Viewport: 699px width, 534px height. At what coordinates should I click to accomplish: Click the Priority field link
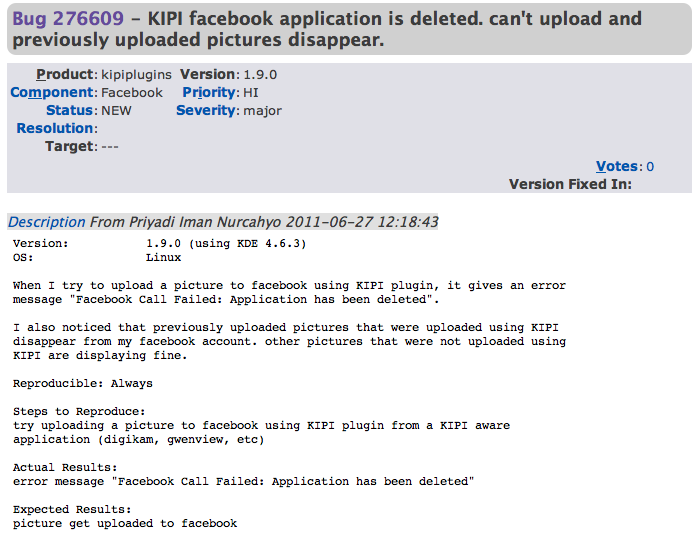207,93
